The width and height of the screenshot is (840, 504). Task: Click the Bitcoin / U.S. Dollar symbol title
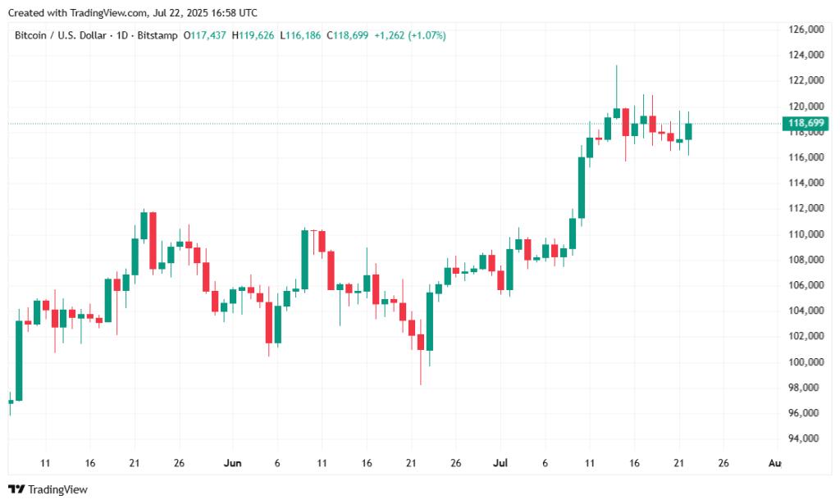tap(60, 35)
